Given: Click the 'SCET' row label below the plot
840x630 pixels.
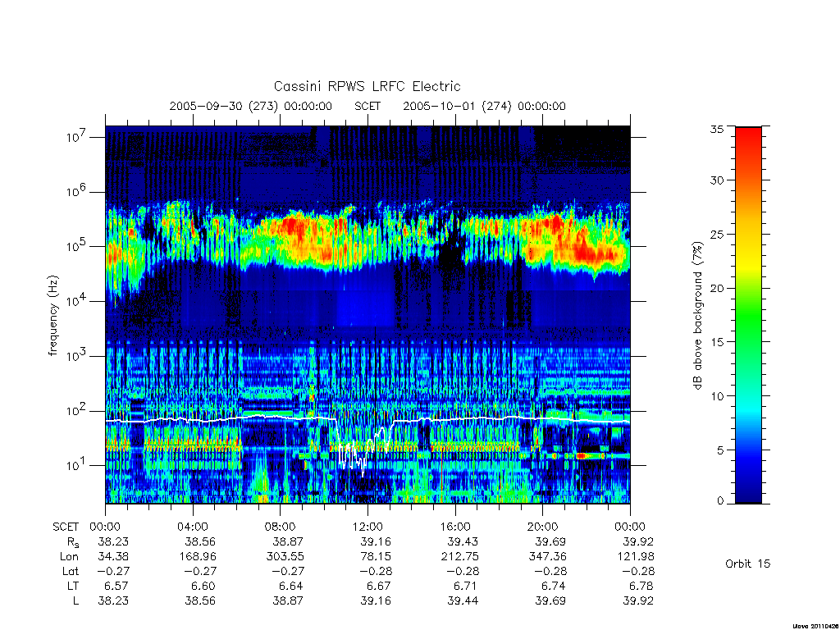Looking at the screenshot, I should click(x=66, y=527).
